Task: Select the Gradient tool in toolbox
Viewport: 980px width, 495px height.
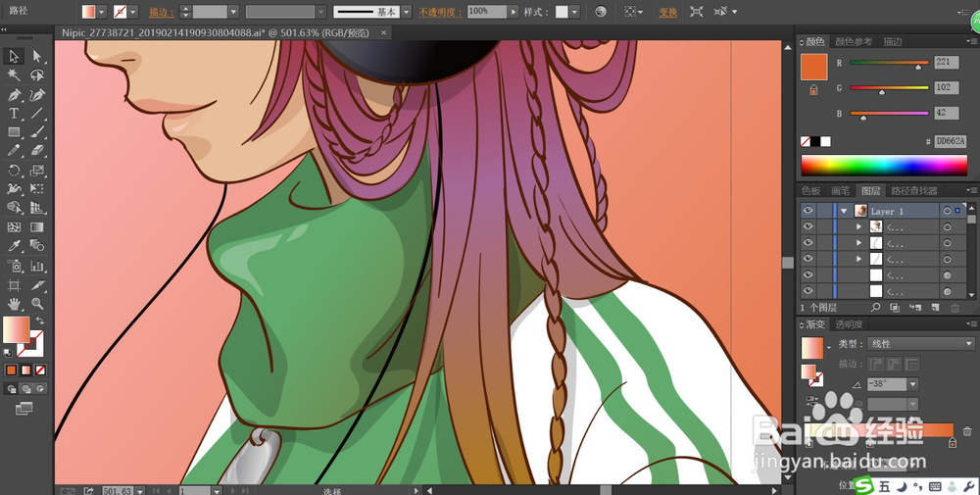Action: point(37,227)
